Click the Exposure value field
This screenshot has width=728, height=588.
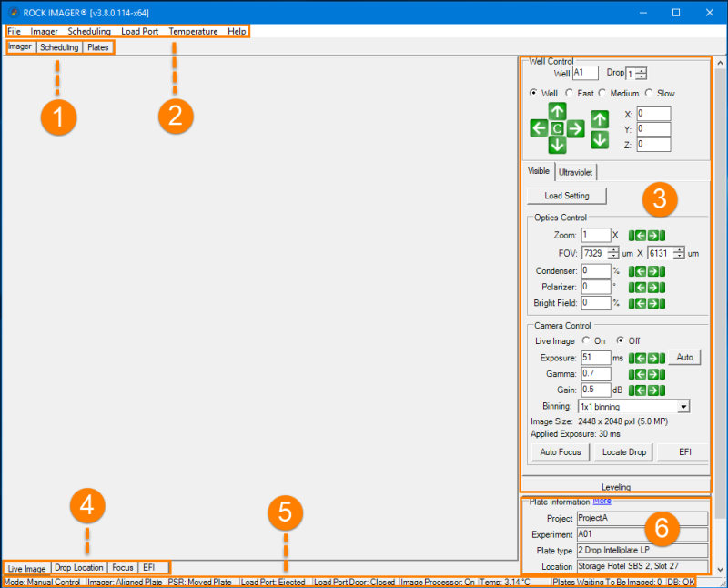coord(596,358)
